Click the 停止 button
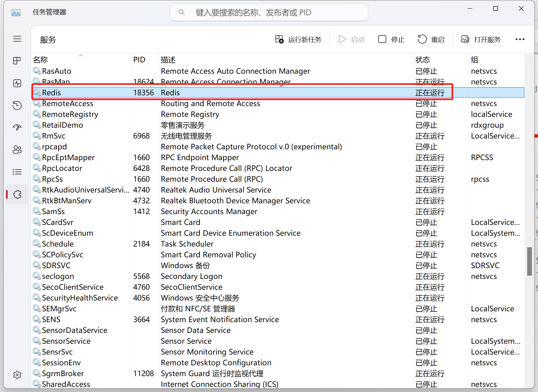This screenshot has width=538, height=392. tap(391, 39)
